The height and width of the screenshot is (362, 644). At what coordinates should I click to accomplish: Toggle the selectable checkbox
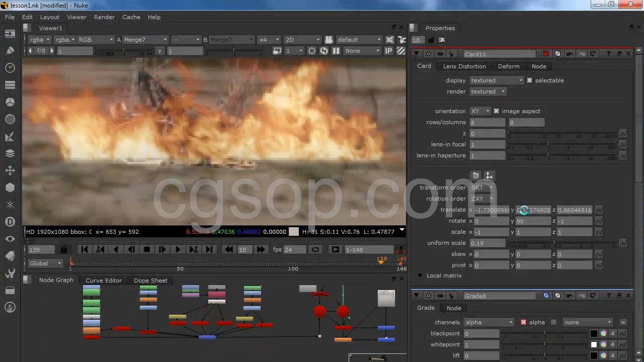529,80
